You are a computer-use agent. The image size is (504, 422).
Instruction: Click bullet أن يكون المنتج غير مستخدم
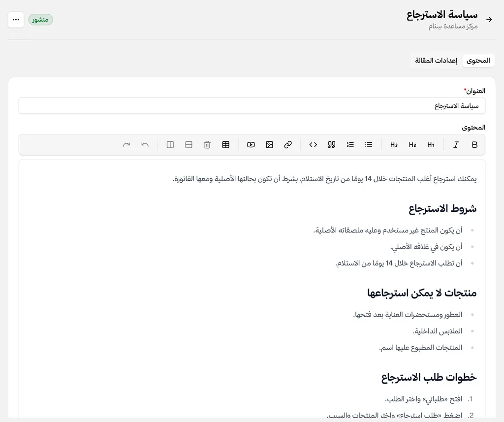[388, 230]
